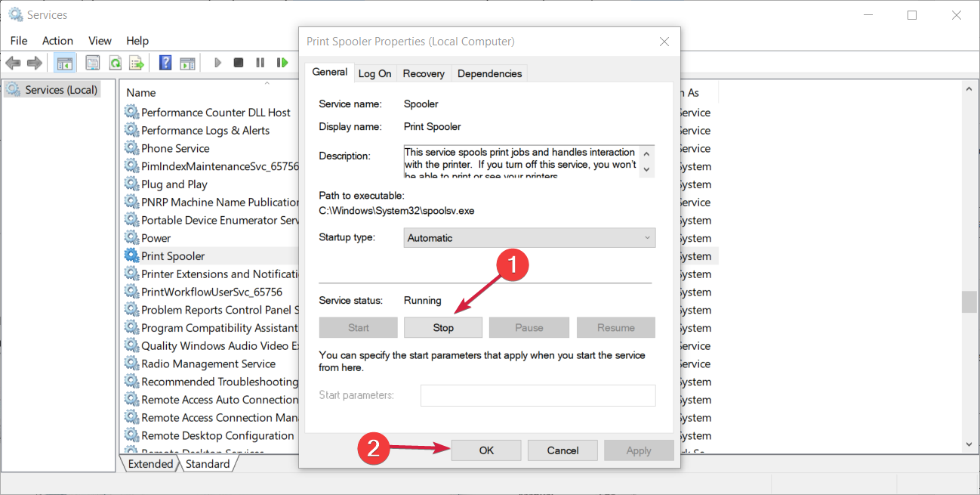This screenshot has width=980, height=495.
Task: Select the Extended view tab at bottom
Action: point(150,464)
